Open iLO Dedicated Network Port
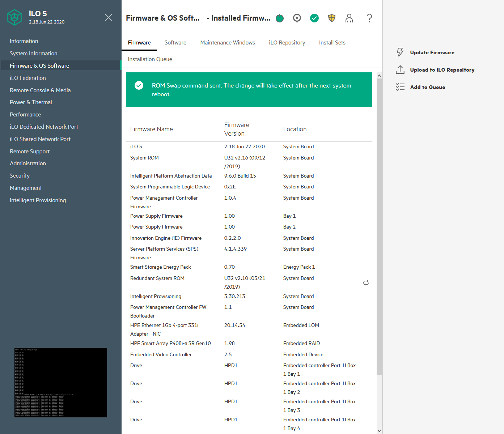The height and width of the screenshot is (434, 504). 44,127
